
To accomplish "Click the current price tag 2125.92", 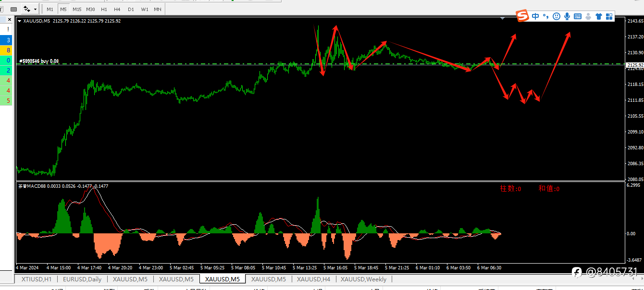I will 634,65.
